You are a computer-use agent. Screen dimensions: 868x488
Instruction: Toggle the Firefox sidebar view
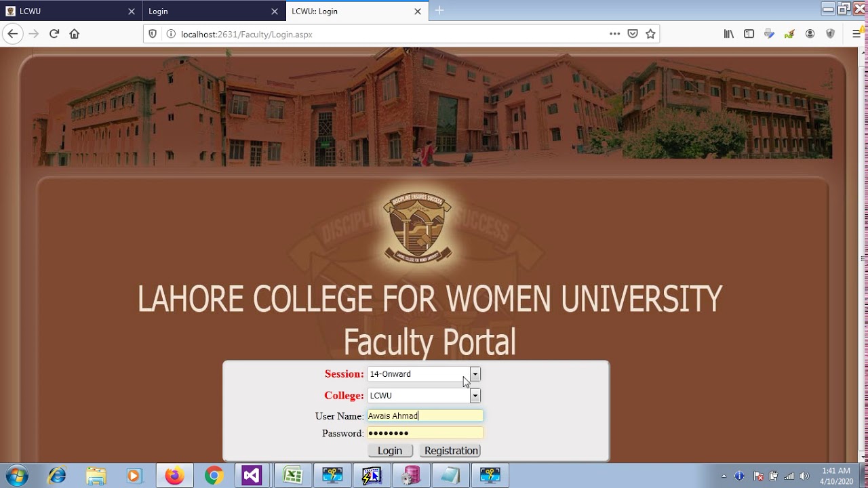749,34
